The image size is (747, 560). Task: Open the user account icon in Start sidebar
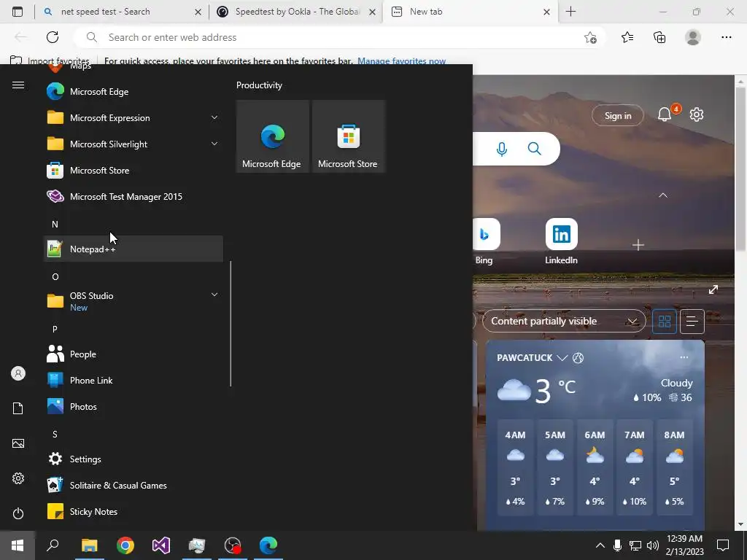[x=18, y=373]
